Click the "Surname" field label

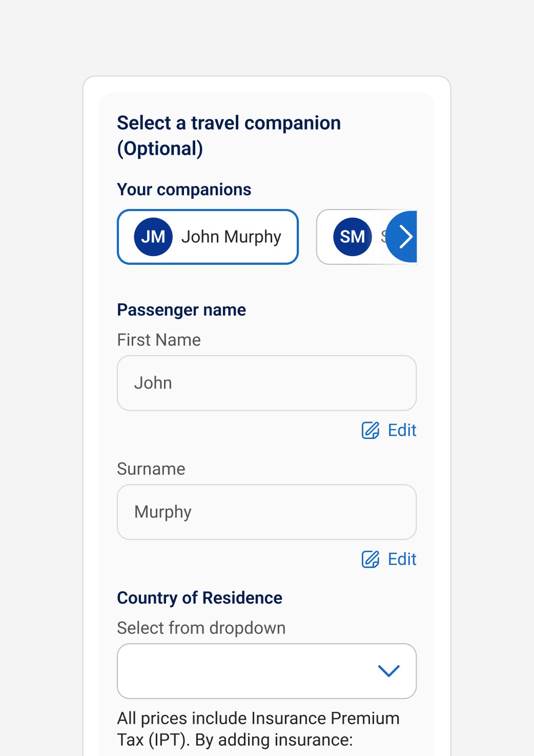click(x=151, y=469)
